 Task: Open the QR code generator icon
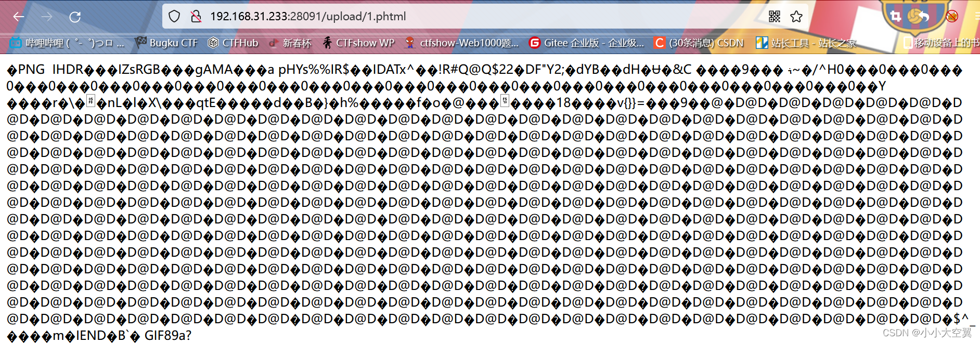coord(775,17)
